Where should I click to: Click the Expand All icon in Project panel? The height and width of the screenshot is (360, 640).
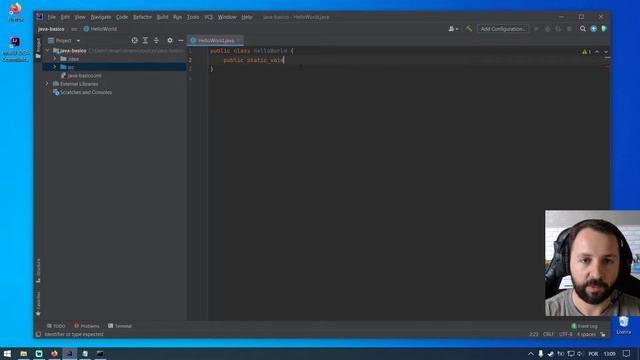click(145, 40)
